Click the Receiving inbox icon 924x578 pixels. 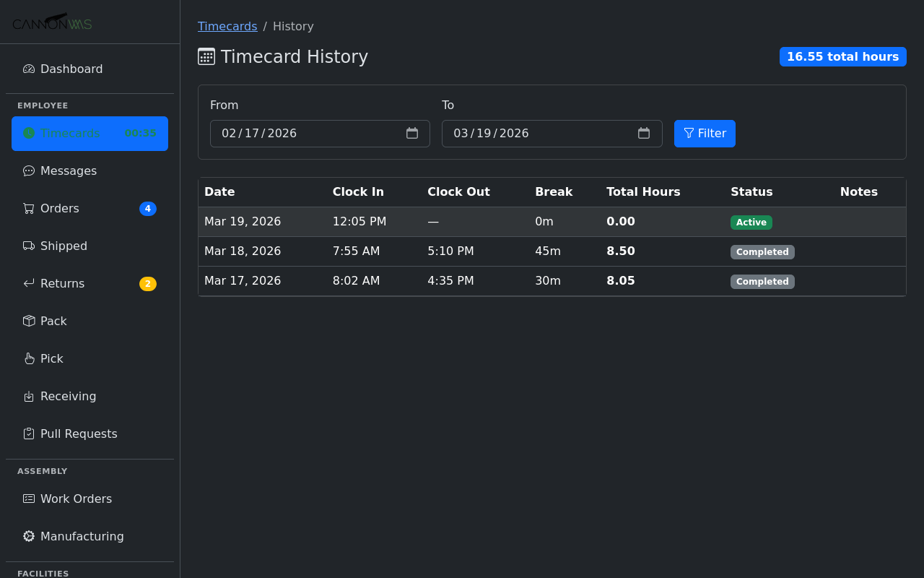click(x=28, y=396)
